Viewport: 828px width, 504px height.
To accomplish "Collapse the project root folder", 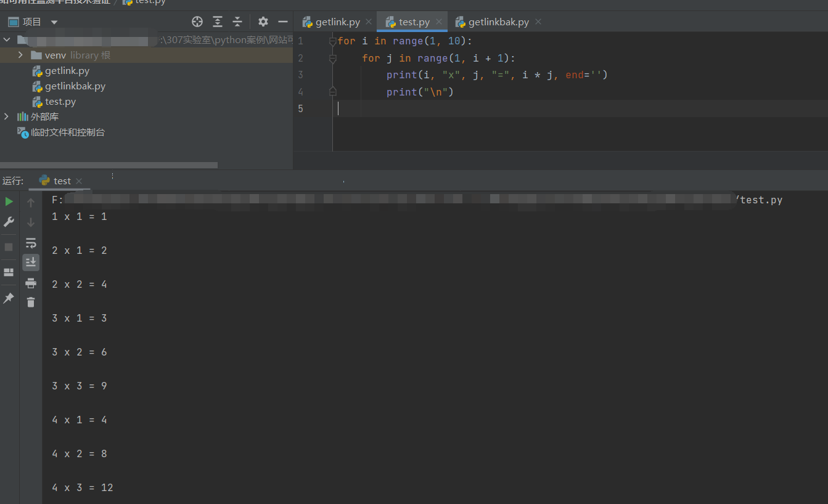I will (7, 39).
